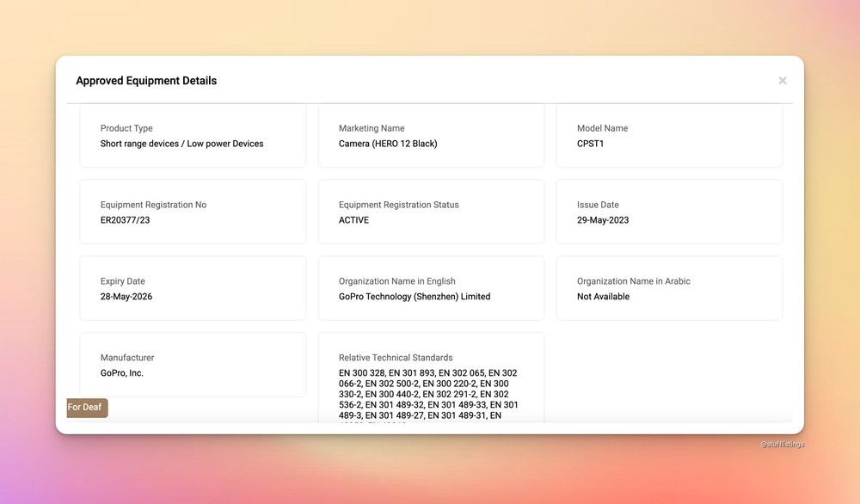
Task: Select registration number ER20377/23
Action: [125, 220]
